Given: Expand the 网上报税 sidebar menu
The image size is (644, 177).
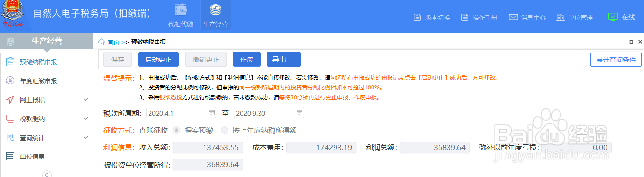Looking at the screenshot, I should pos(86,100).
